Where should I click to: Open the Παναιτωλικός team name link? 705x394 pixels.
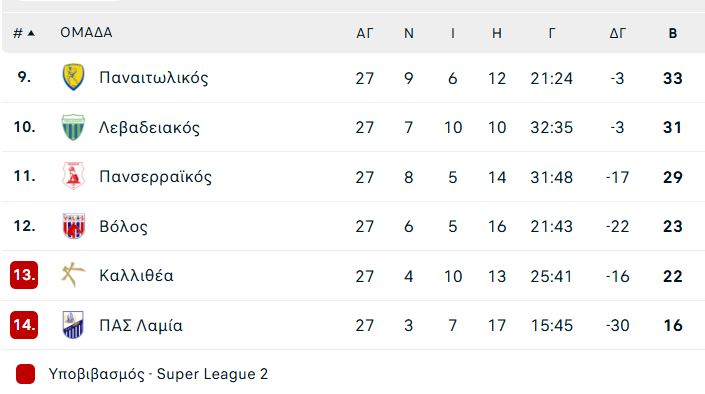click(x=154, y=78)
